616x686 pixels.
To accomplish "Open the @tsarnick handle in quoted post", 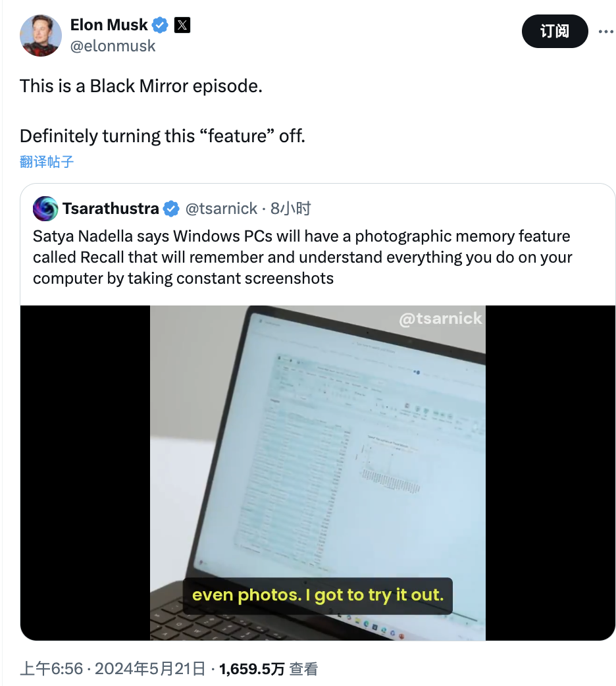I will [x=221, y=209].
